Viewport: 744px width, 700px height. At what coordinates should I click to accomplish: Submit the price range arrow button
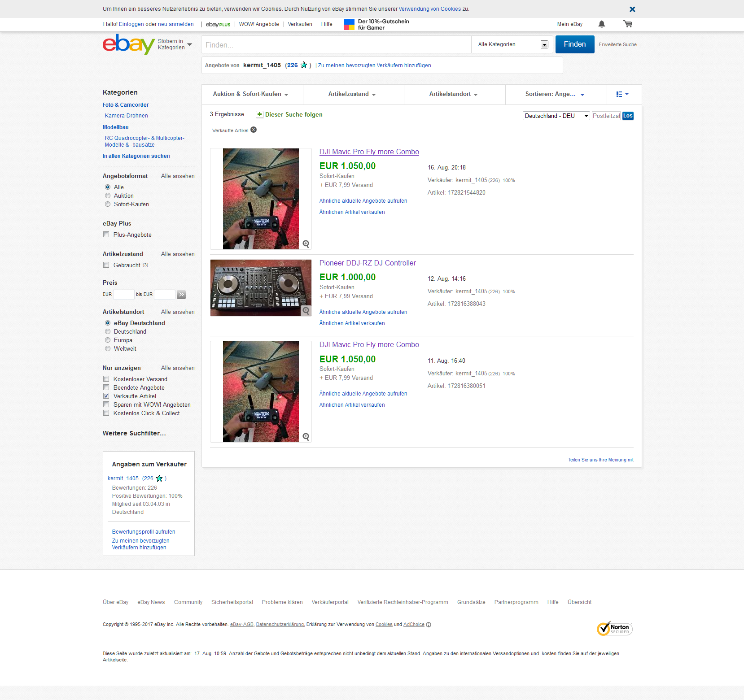click(x=181, y=295)
